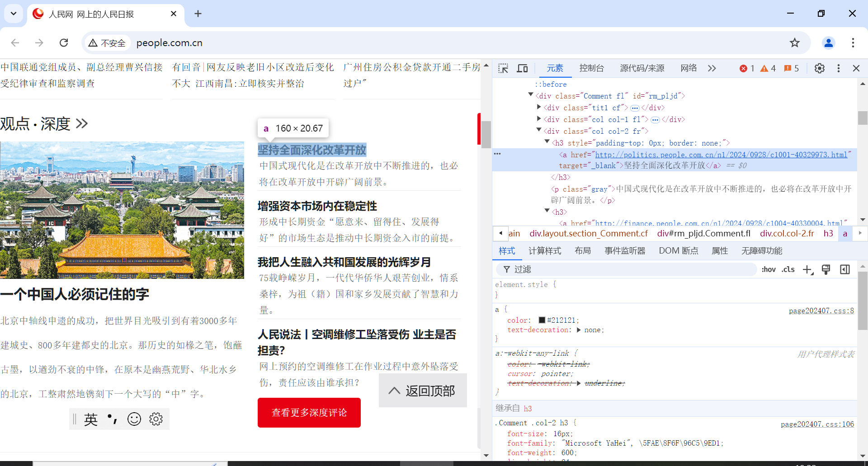Go forward in browser history
This screenshot has height=466, width=868.
pos(39,43)
